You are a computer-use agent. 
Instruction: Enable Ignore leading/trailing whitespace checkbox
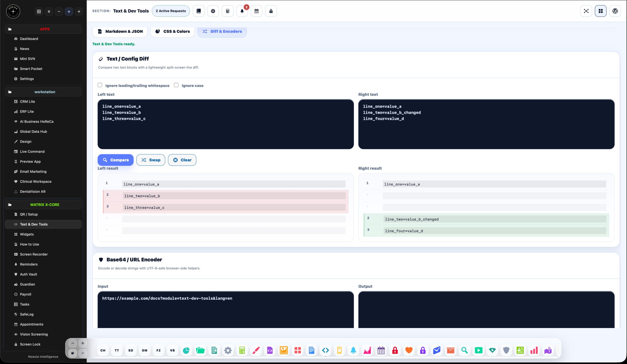click(100, 85)
